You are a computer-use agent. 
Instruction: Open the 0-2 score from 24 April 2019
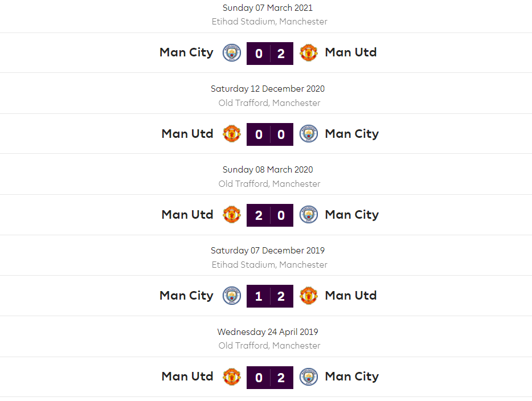coord(270,377)
